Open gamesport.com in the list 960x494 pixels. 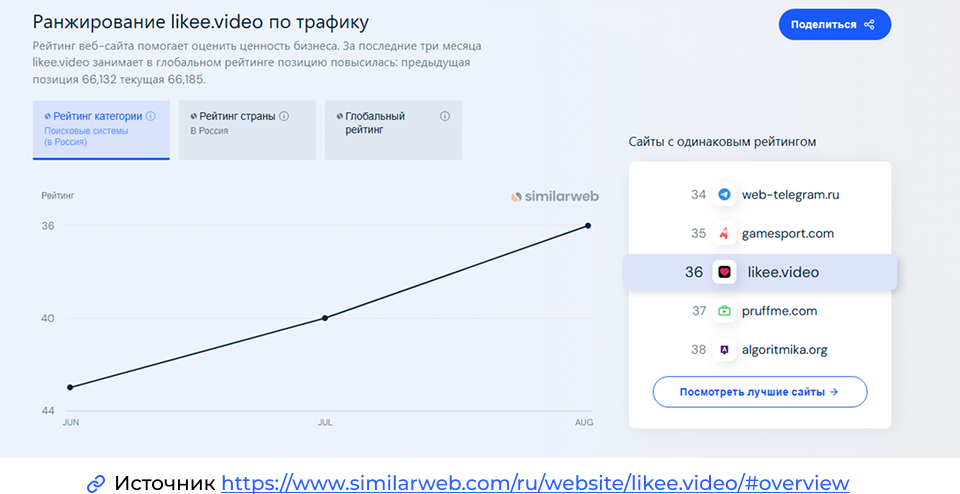787,234
